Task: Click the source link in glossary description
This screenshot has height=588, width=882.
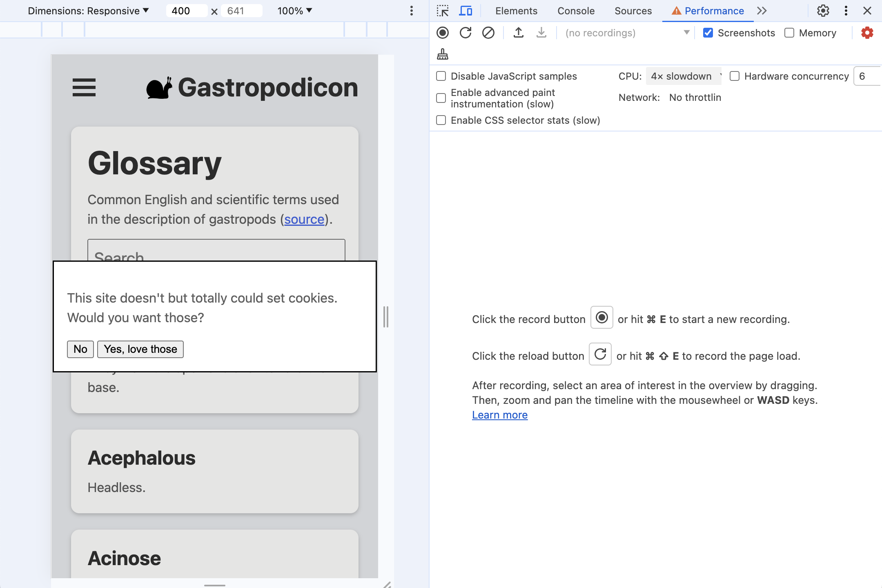Action: coord(304,218)
